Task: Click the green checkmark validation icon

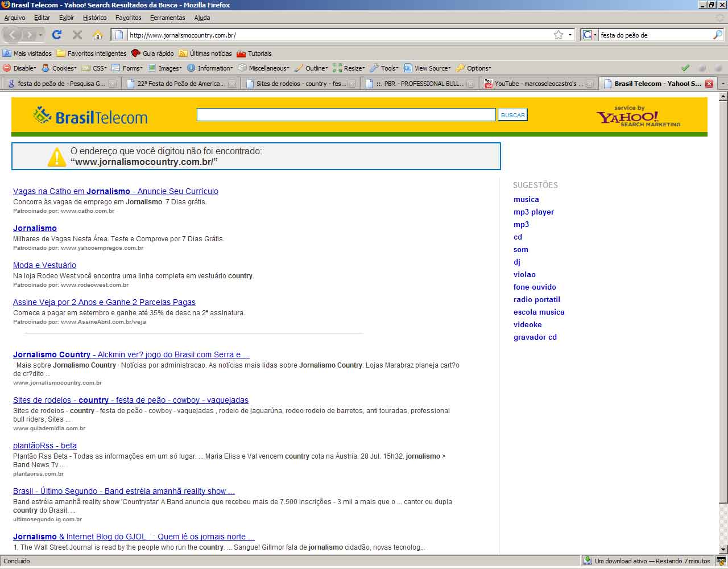Action: pyautogui.click(x=685, y=68)
